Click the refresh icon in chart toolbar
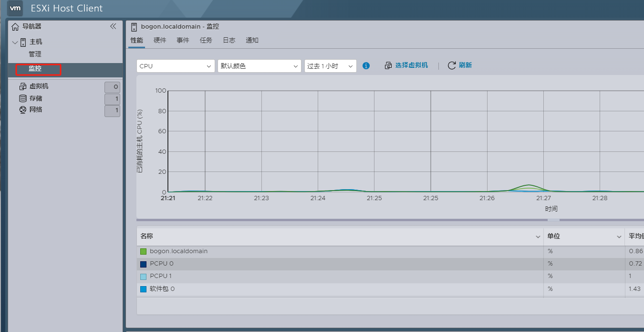 451,65
